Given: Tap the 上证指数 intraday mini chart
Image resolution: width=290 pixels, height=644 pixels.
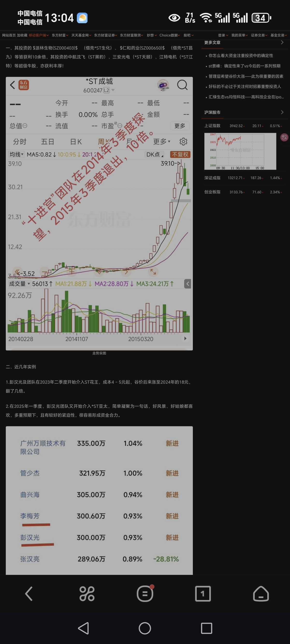Looking at the screenshot, I should (240, 151).
